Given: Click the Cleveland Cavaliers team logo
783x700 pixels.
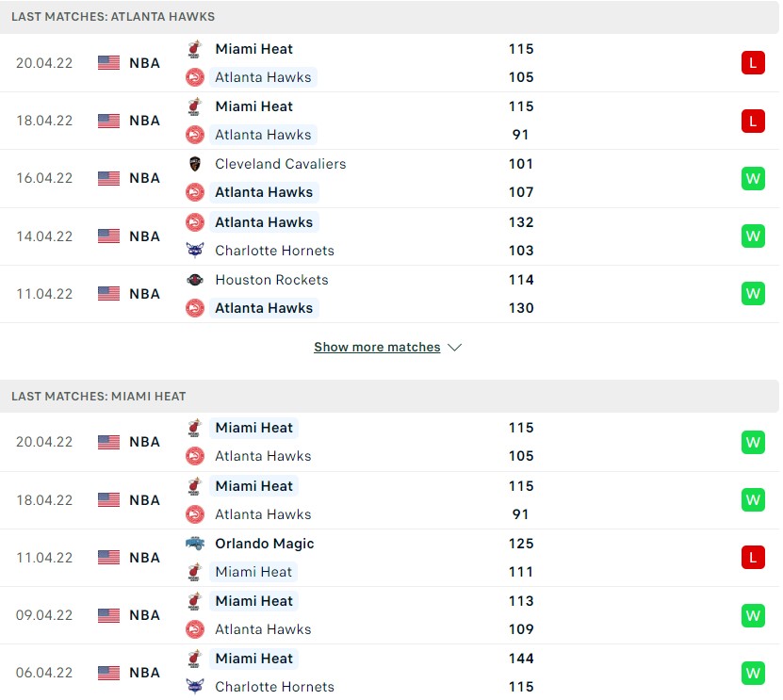Looking at the screenshot, I should click(x=195, y=164).
